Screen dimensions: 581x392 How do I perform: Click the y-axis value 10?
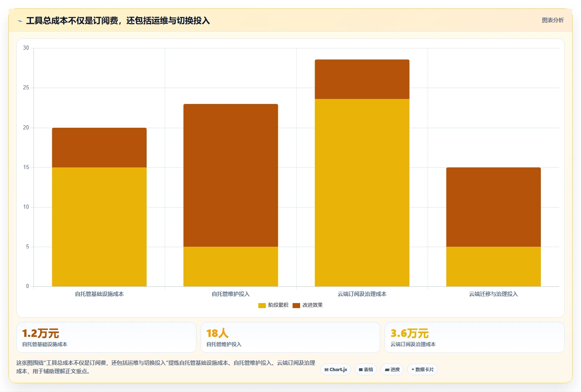tap(26, 207)
